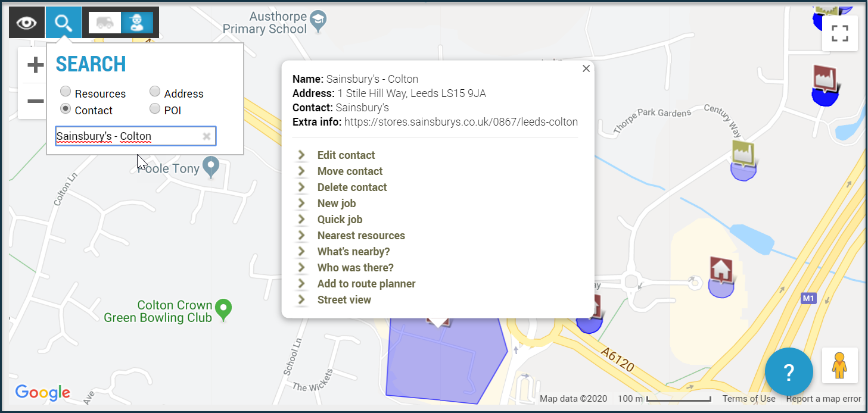Click the chevron beside Delete contact

click(302, 187)
